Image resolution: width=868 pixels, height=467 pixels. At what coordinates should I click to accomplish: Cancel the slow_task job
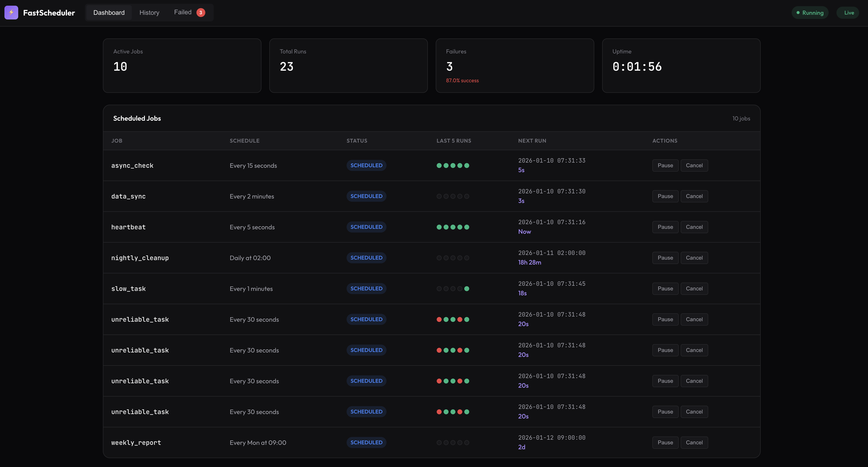pyautogui.click(x=694, y=289)
